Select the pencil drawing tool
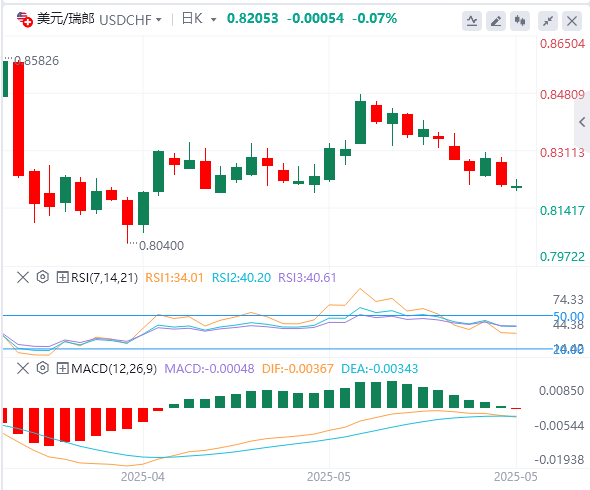Viewport: 590px width, 490px height. pyautogui.click(x=496, y=20)
